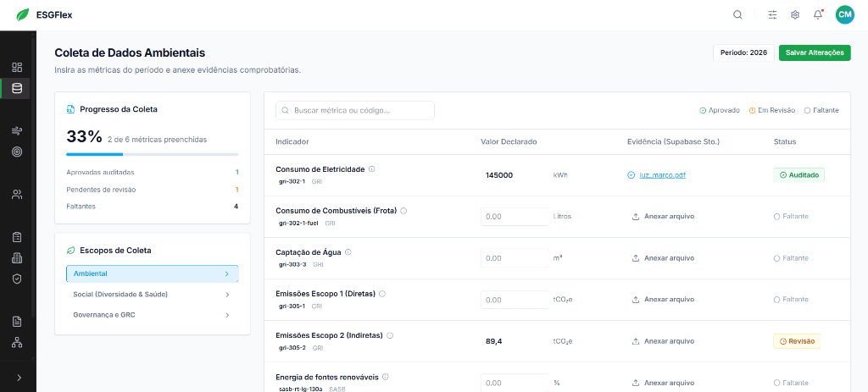
Task: Open the notifications bell
Action: 818,14
